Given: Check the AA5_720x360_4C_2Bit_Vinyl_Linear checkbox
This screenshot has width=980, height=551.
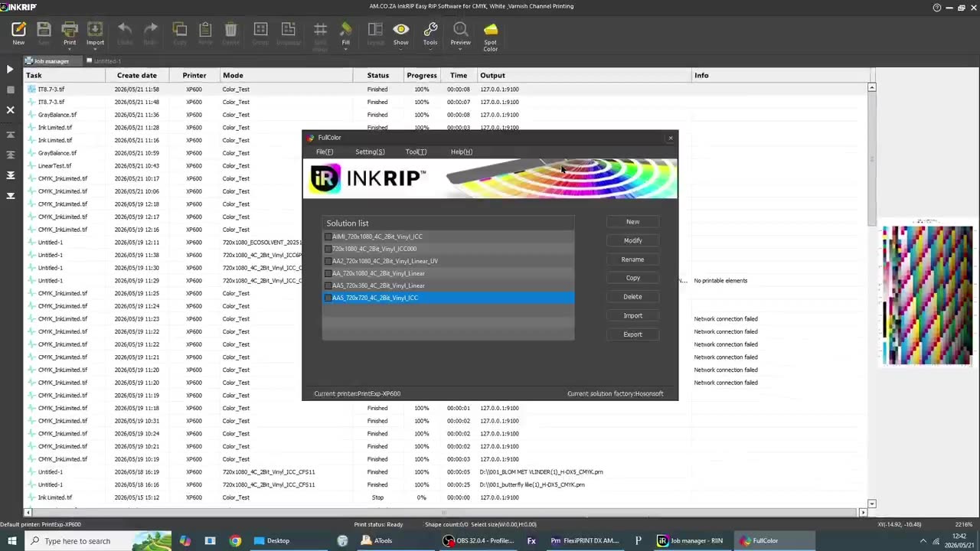Looking at the screenshot, I should click(x=328, y=285).
